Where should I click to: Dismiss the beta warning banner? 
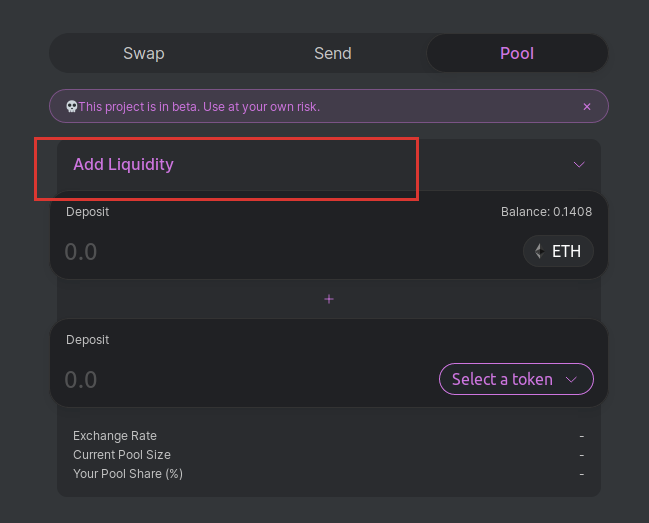tap(587, 107)
